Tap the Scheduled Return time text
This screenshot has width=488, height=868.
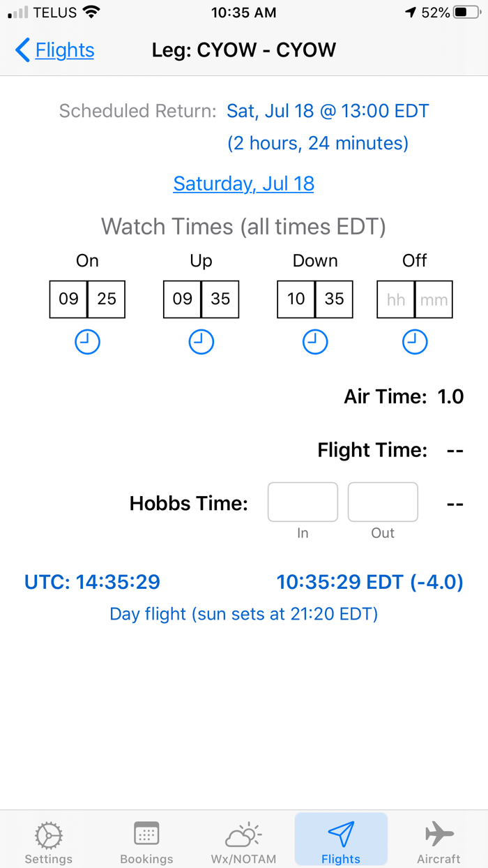click(x=328, y=110)
